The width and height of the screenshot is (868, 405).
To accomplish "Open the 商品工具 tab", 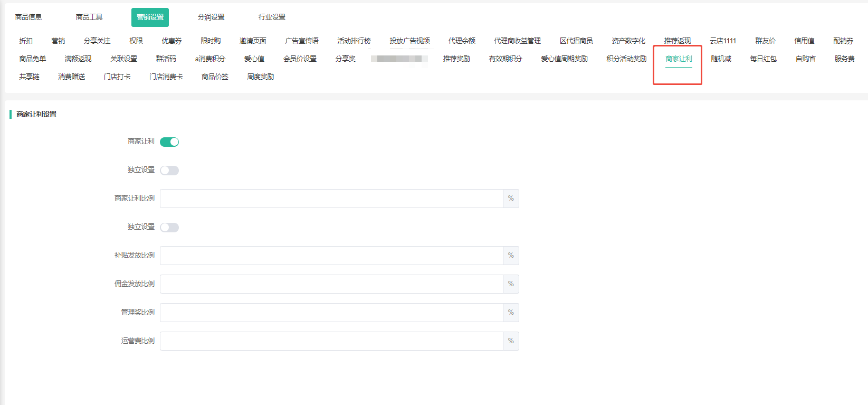I will (x=89, y=17).
